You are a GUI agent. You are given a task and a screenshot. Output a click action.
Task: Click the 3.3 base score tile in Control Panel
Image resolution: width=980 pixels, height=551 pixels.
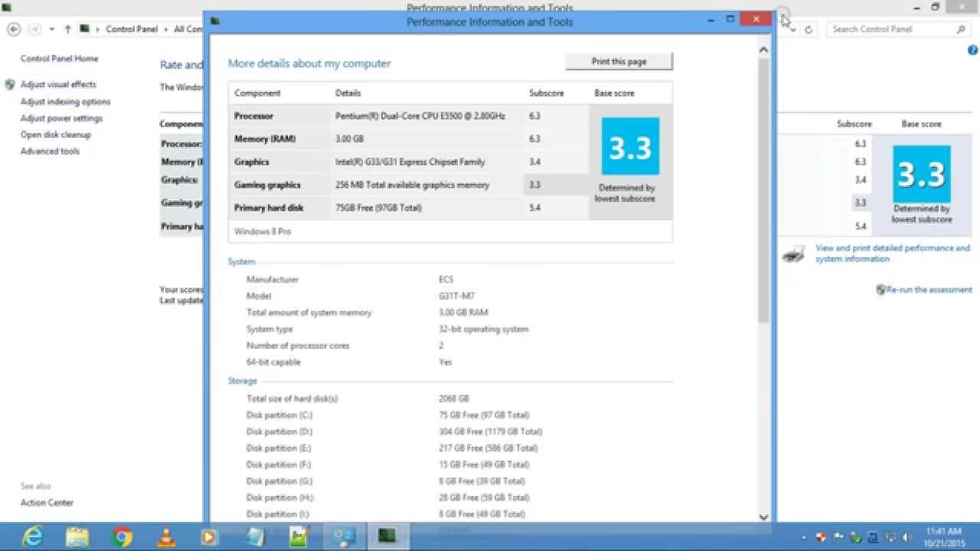[922, 174]
